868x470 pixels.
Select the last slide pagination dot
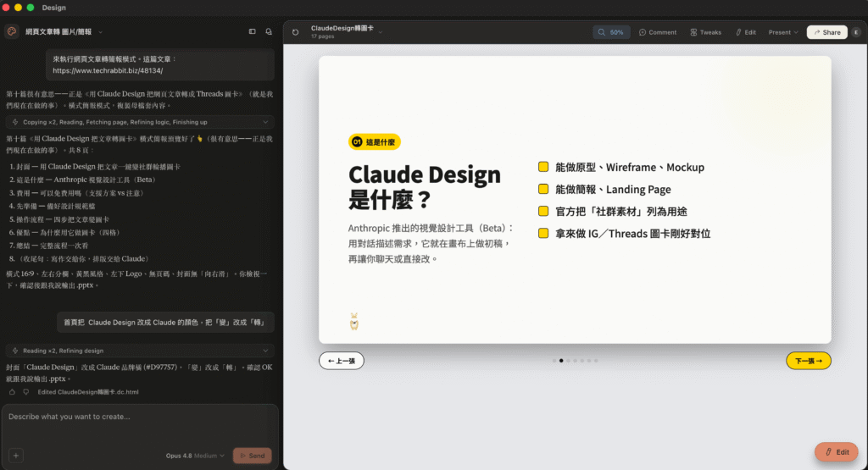(596, 361)
